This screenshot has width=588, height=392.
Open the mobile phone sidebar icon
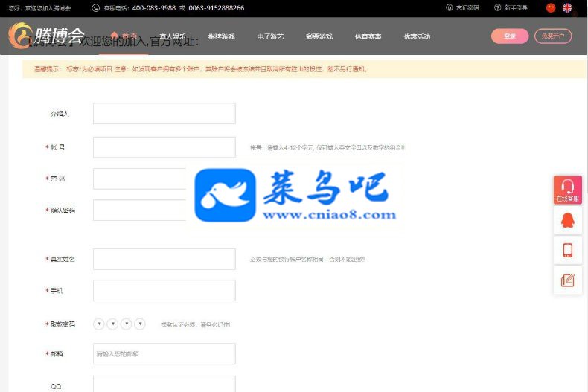[568, 250]
